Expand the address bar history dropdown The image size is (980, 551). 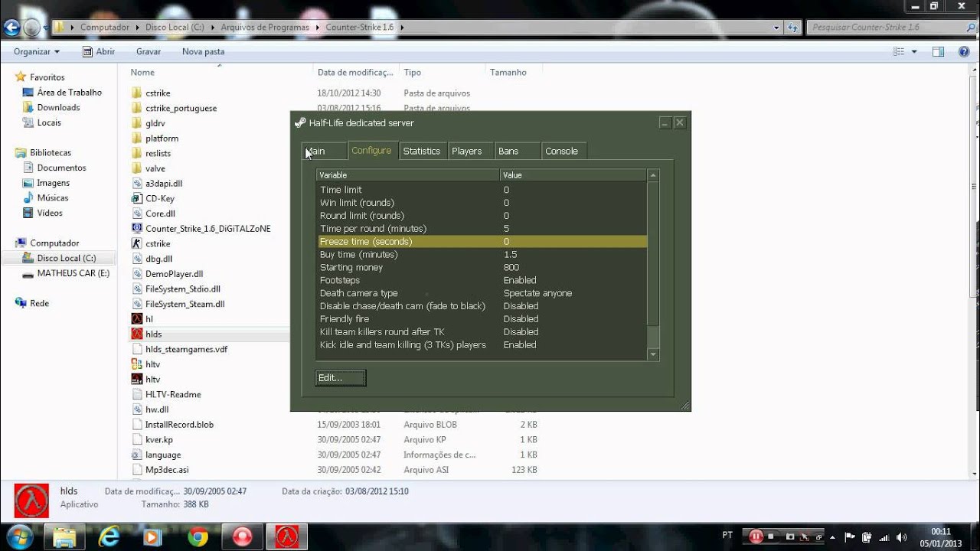point(776,28)
